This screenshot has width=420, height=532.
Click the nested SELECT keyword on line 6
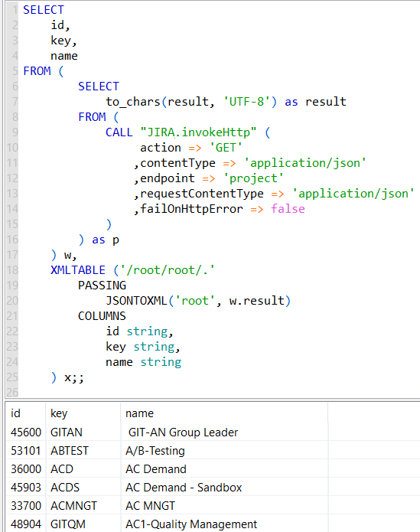(99, 86)
